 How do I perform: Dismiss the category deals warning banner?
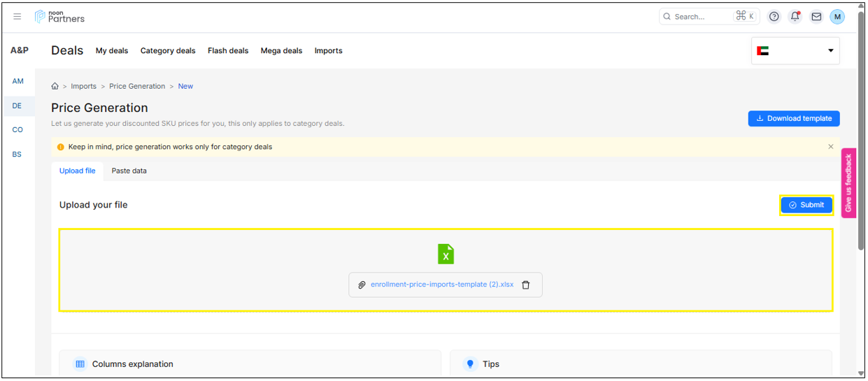pyautogui.click(x=831, y=147)
